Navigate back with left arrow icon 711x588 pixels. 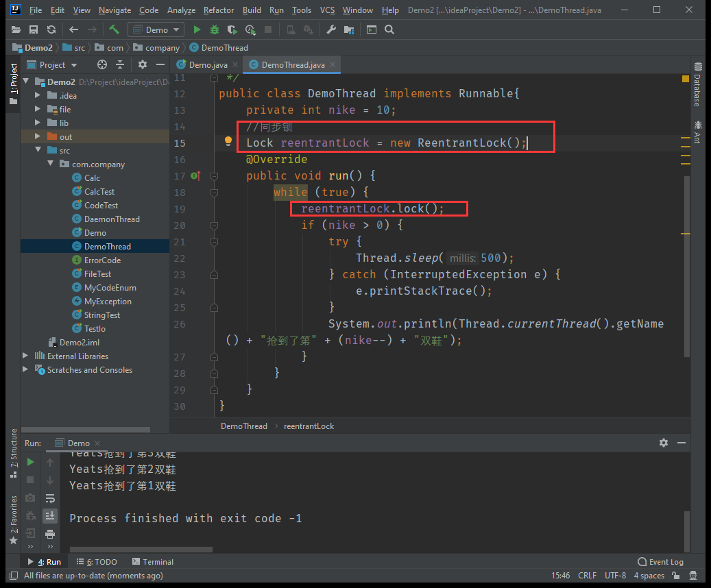click(73, 30)
